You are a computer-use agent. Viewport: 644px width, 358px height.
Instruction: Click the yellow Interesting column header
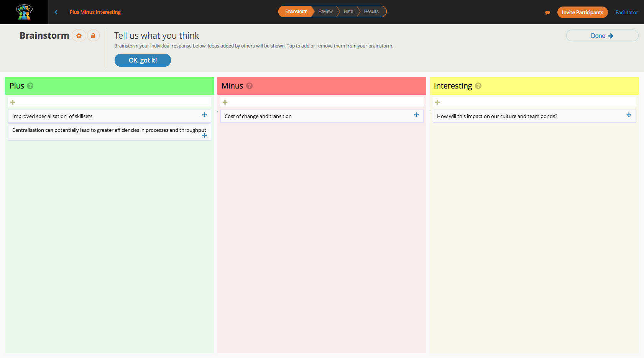pos(534,86)
